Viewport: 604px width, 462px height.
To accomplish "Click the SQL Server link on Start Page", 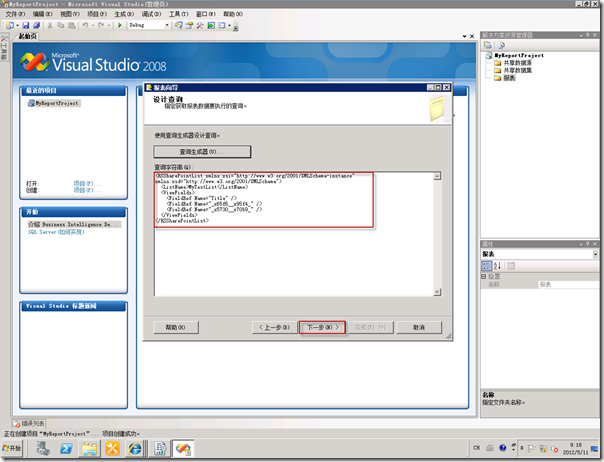I will (56, 232).
